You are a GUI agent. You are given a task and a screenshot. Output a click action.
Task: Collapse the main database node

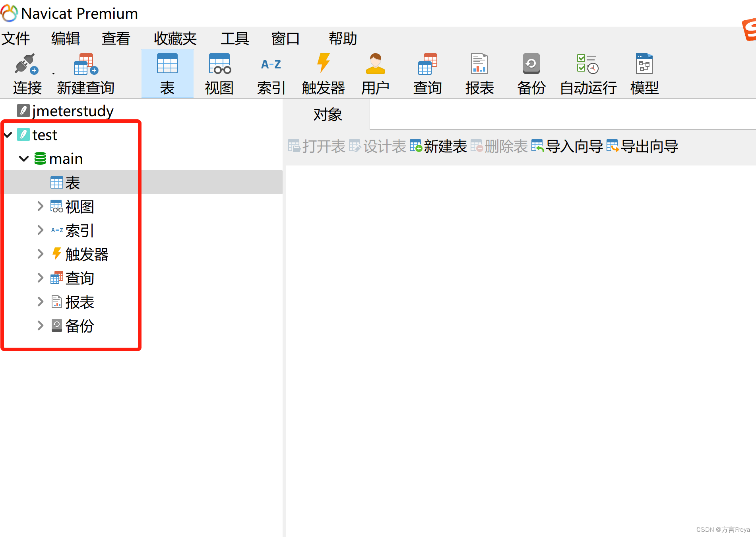(23, 158)
